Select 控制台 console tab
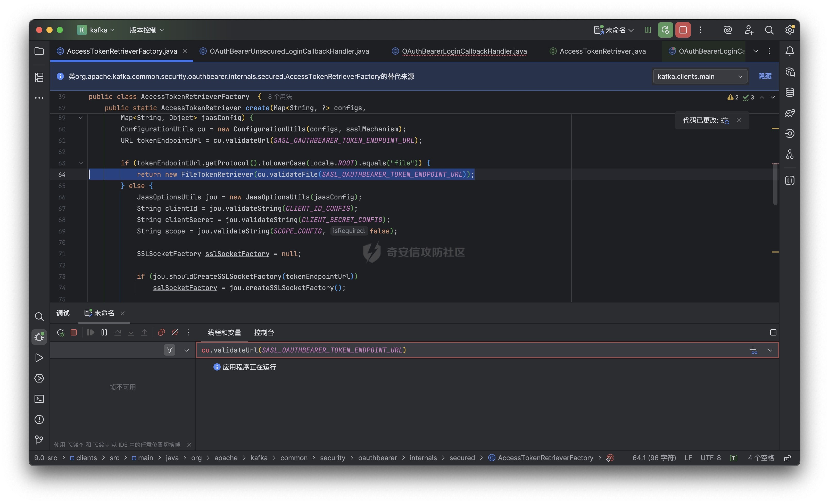Image resolution: width=829 pixels, height=504 pixels. (x=264, y=332)
